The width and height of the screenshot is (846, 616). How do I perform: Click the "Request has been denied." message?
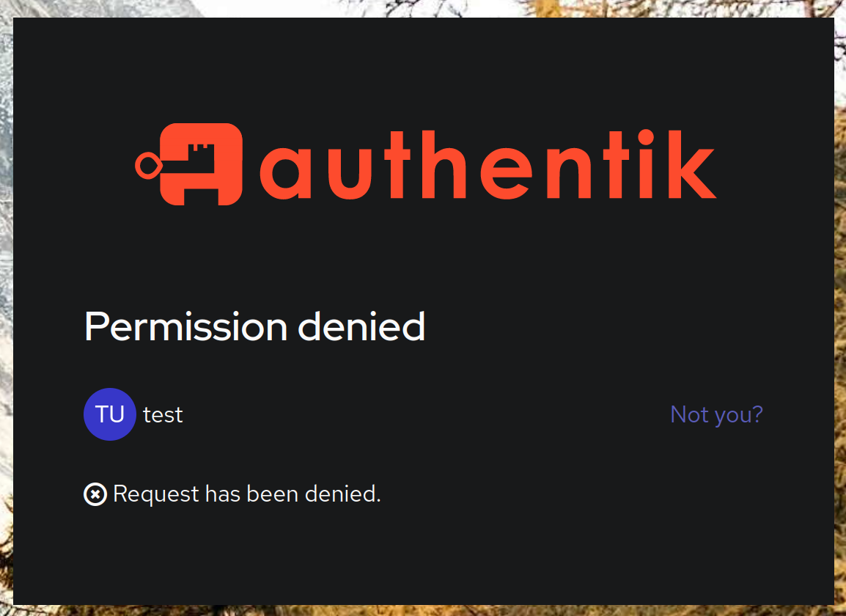point(246,494)
